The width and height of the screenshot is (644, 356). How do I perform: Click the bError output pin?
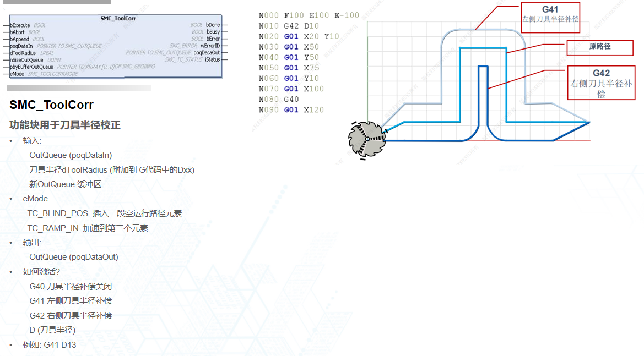click(213, 39)
